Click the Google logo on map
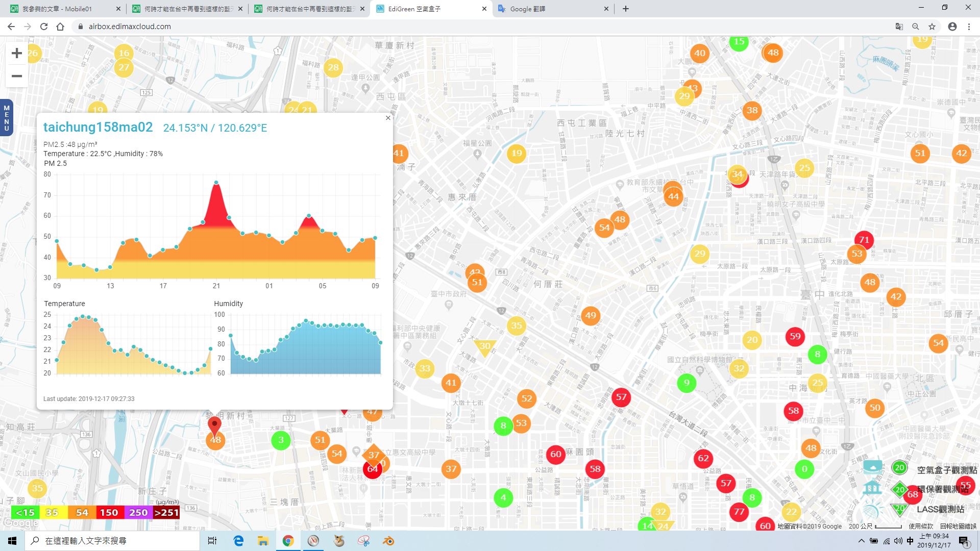Image resolution: width=980 pixels, height=551 pixels. [20, 523]
